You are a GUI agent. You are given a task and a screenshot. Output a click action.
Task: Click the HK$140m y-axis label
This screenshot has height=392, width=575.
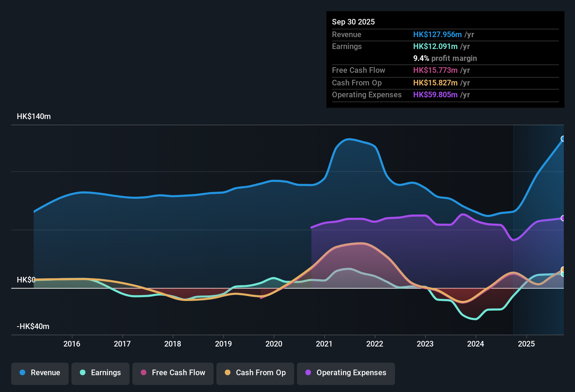point(34,117)
